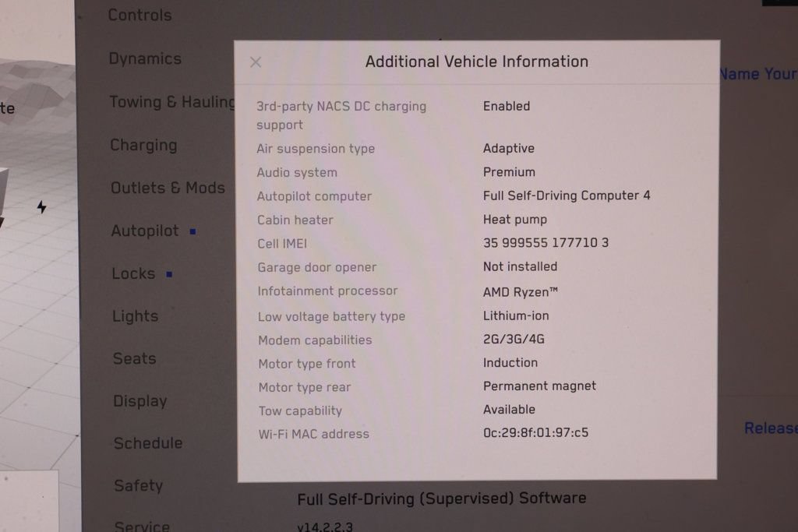Select the Premium audio value

(x=509, y=172)
